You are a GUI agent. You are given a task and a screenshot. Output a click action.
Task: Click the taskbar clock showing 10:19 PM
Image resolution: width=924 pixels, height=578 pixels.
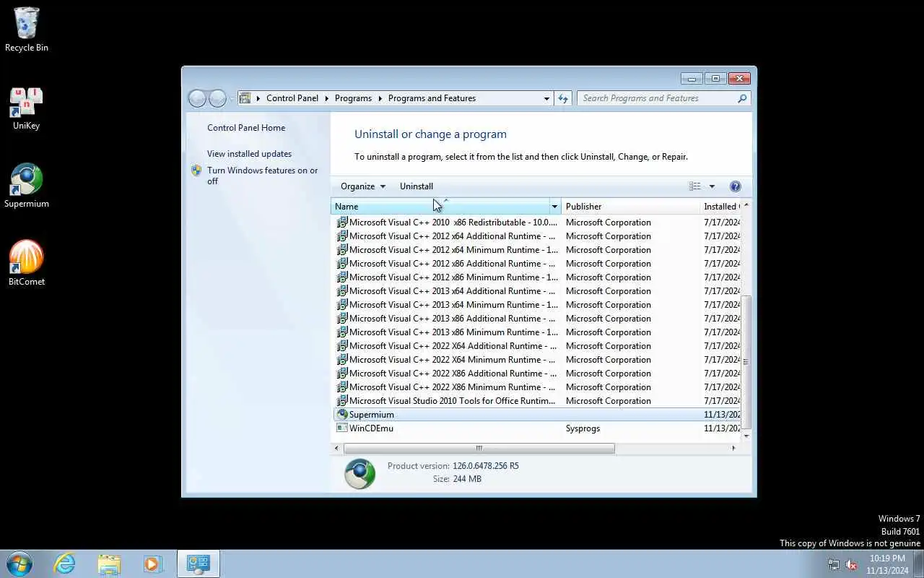point(888,564)
